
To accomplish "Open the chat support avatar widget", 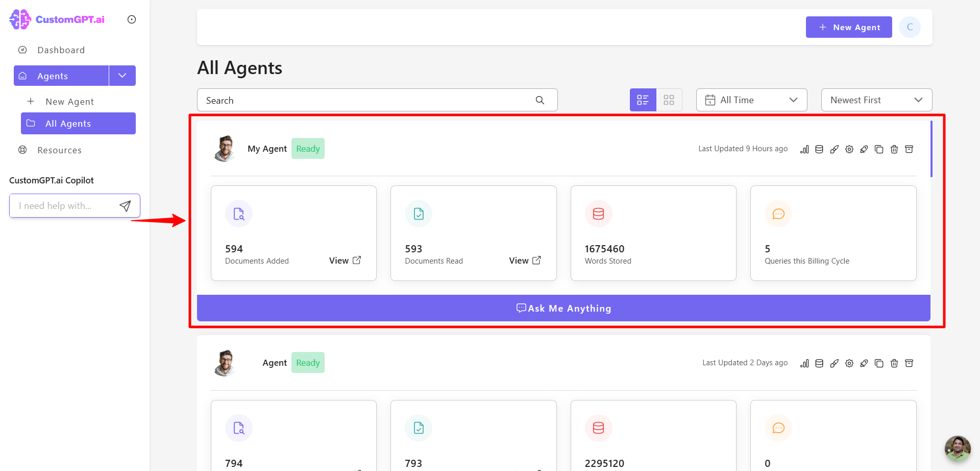I will click(958, 449).
